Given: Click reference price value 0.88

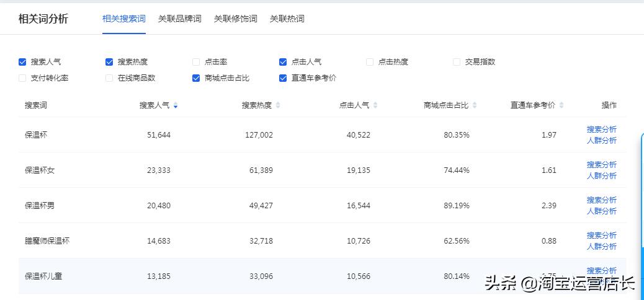Looking at the screenshot, I should [x=548, y=241].
